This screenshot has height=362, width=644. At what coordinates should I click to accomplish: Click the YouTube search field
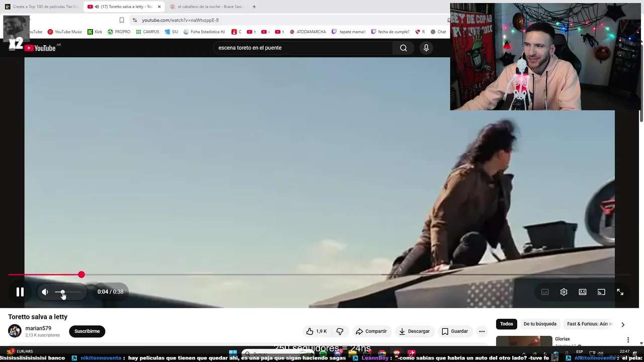302,48
